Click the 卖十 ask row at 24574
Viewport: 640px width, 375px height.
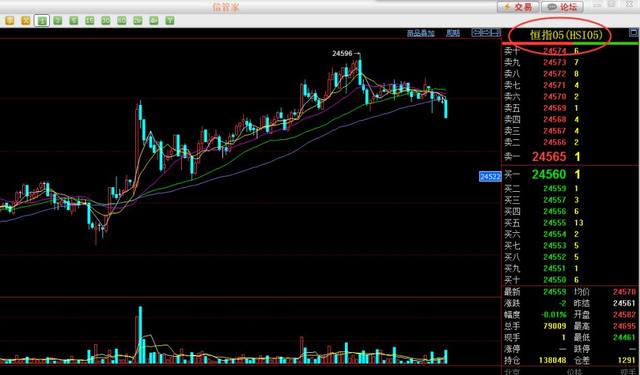pos(570,51)
